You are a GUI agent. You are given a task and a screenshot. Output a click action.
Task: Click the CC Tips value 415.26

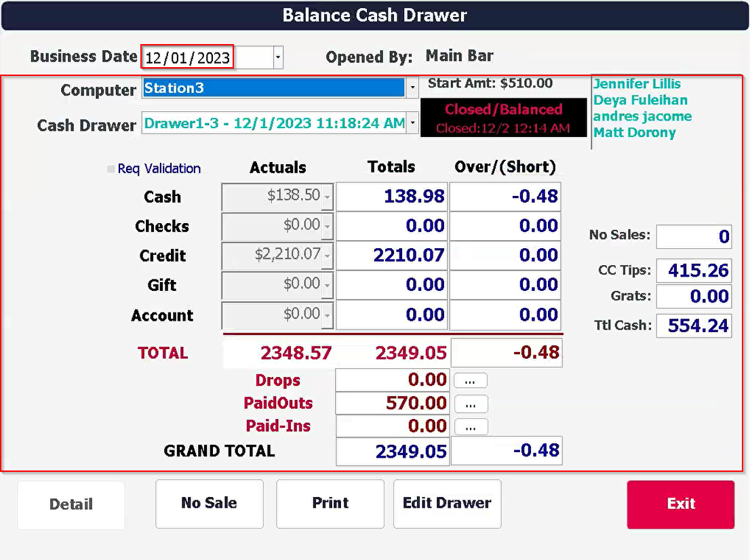pos(694,271)
